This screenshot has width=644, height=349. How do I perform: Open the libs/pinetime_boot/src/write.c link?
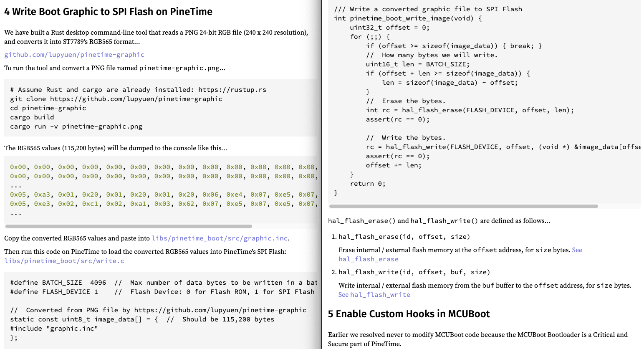pyautogui.click(x=64, y=261)
